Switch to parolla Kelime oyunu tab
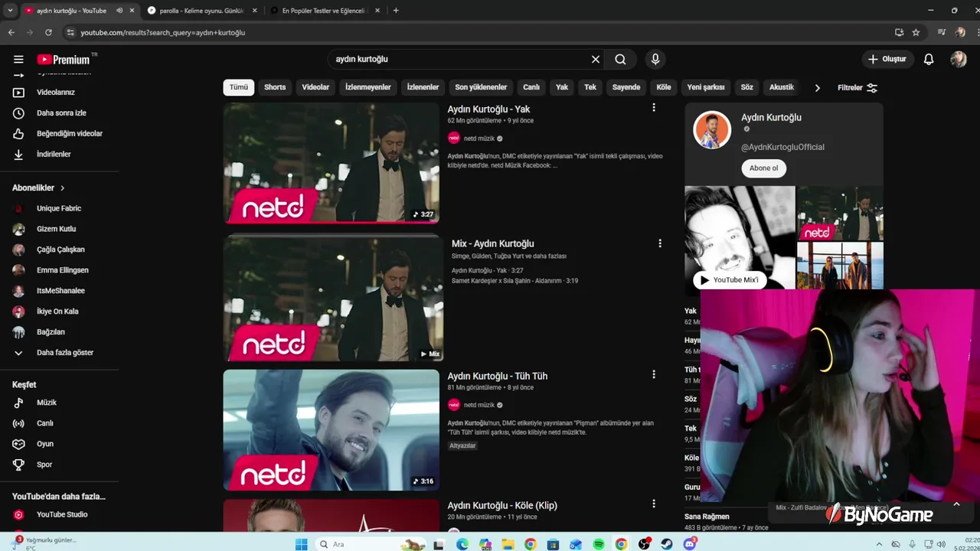980x551 pixels. tap(201, 11)
